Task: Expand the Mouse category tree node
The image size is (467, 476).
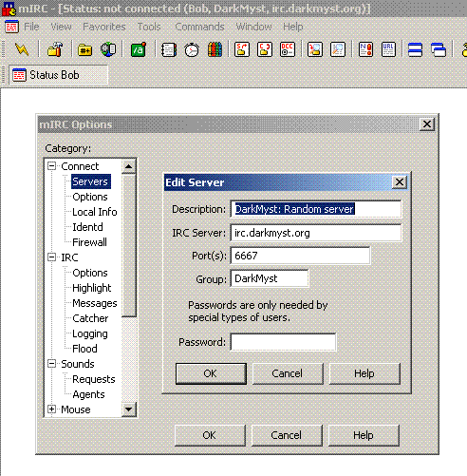Action: 52,409
